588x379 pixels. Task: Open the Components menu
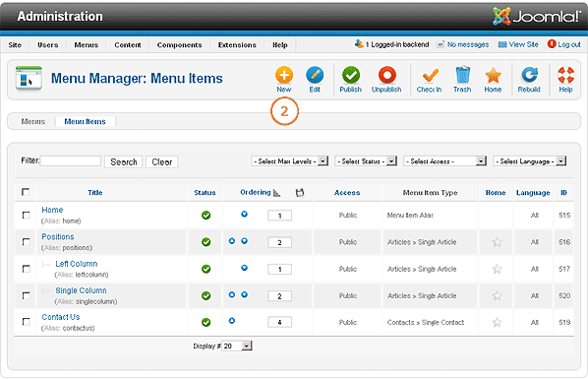[x=180, y=45]
